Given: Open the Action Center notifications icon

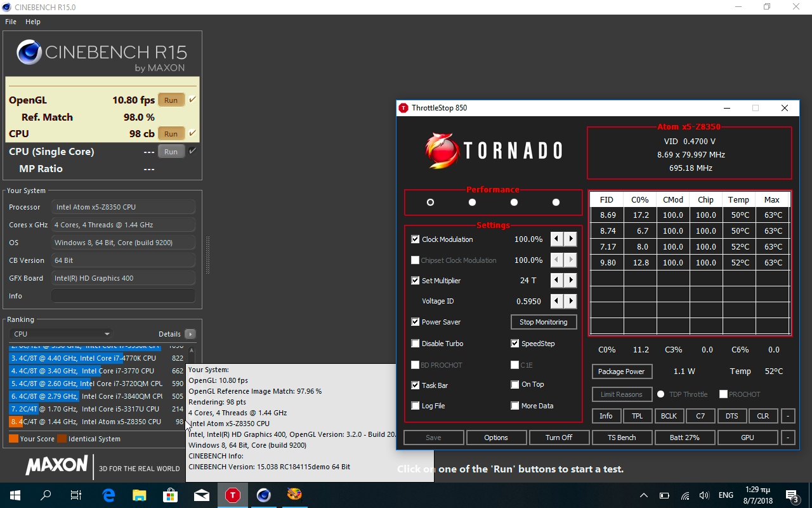Looking at the screenshot, I should point(792,495).
